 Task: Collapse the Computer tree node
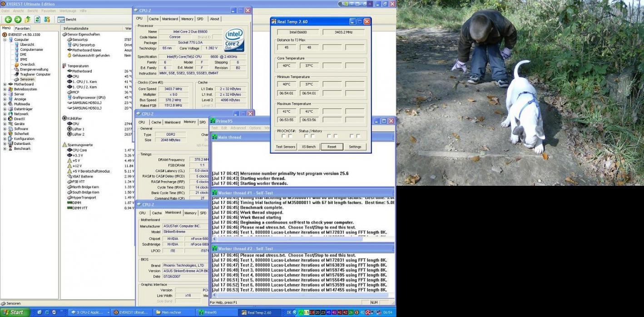coord(5,40)
